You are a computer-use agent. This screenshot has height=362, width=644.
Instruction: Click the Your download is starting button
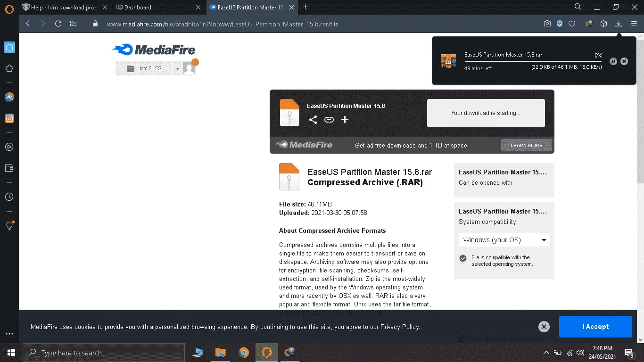[x=486, y=113]
